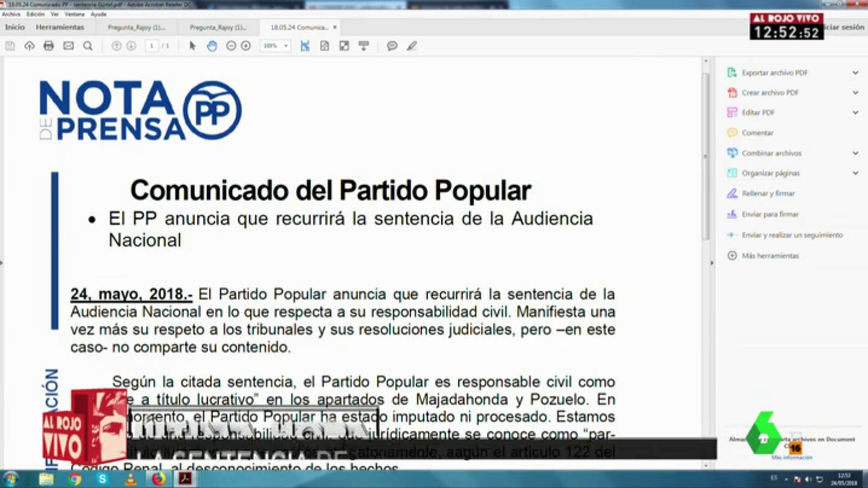The width and height of the screenshot is (868, 488).
Task: Open the Ayuda menu
Action: [98, 14]
